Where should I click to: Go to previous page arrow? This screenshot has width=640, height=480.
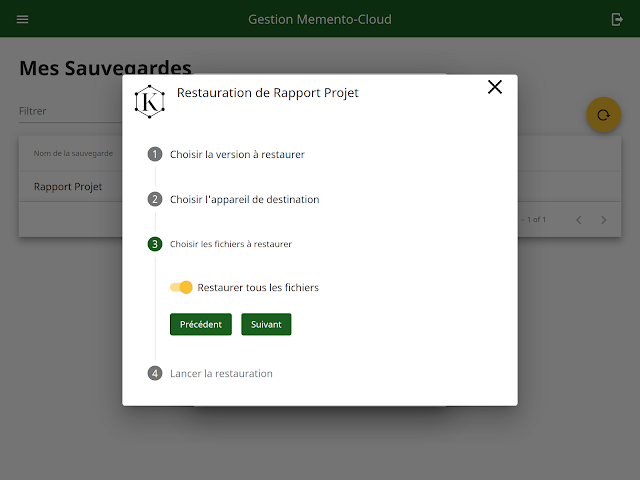[578, 220]
